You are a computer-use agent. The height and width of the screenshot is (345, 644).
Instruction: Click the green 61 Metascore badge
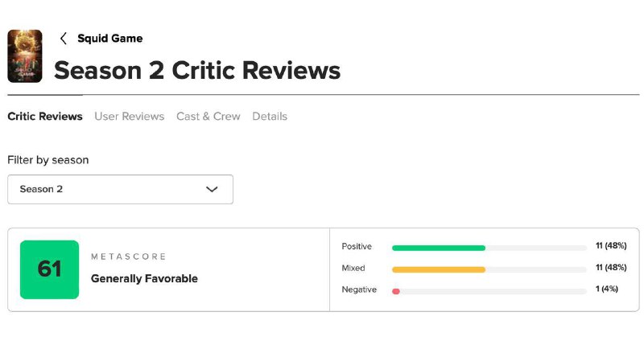(x=49, y=269)
